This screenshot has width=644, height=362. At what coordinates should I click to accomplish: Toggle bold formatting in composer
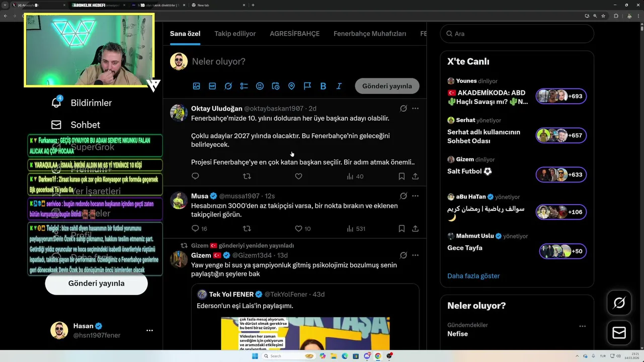(323, 86)
